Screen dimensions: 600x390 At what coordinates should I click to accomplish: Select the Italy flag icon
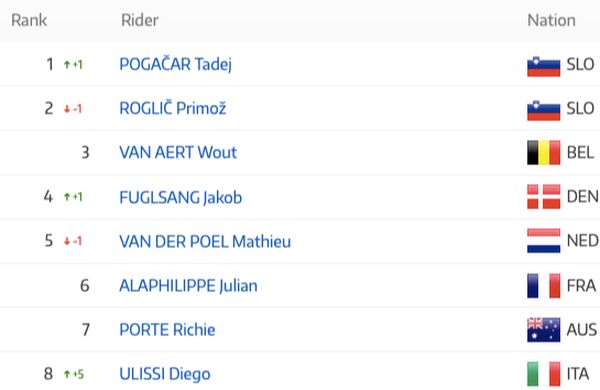[543, 374]
